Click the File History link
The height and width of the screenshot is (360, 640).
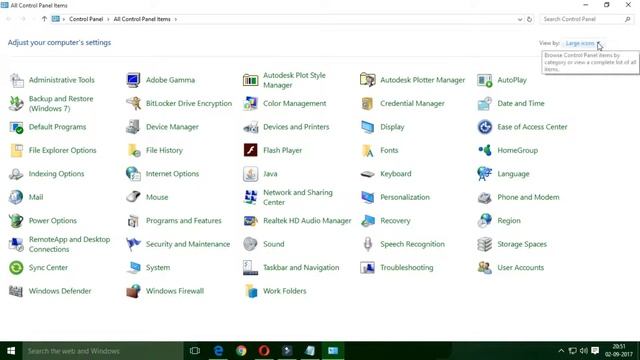[x=164, y=150]
